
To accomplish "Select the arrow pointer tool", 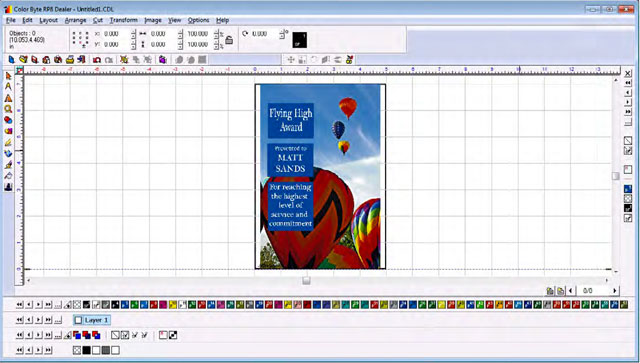I will (x=8, y=76).
